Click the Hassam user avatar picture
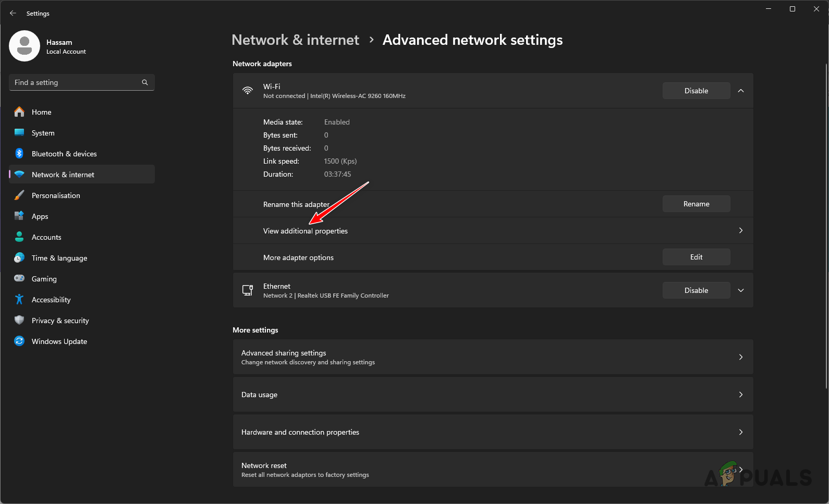Screen dimensions: 829x504 pyautogui.click(x=25, y=46)
